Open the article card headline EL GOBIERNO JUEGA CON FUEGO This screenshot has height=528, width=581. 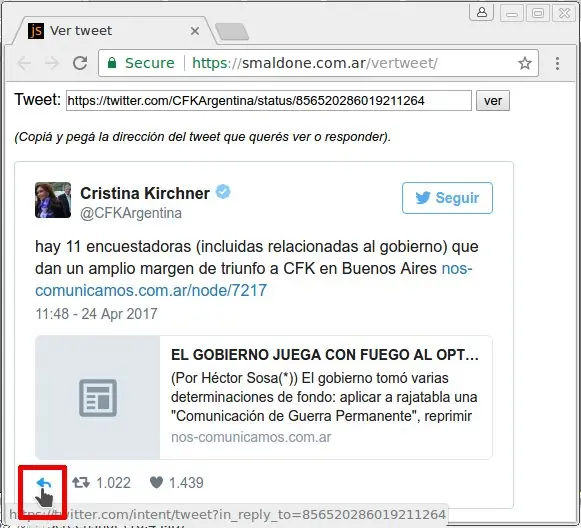325,355
